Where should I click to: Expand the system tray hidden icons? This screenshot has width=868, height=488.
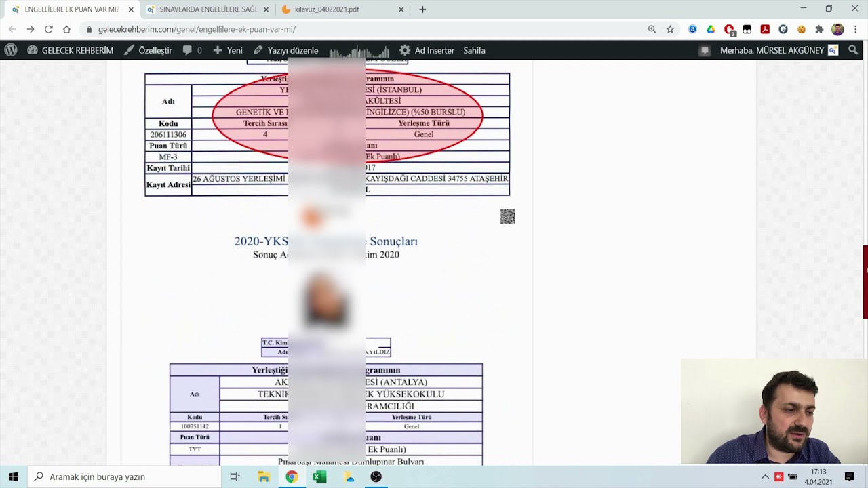766,476
